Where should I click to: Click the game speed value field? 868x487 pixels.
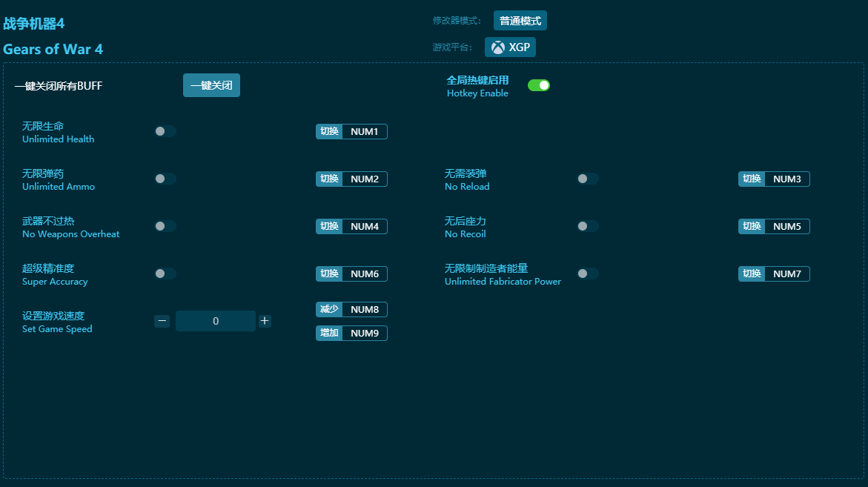pyautogui.click(x=216, y=321)
